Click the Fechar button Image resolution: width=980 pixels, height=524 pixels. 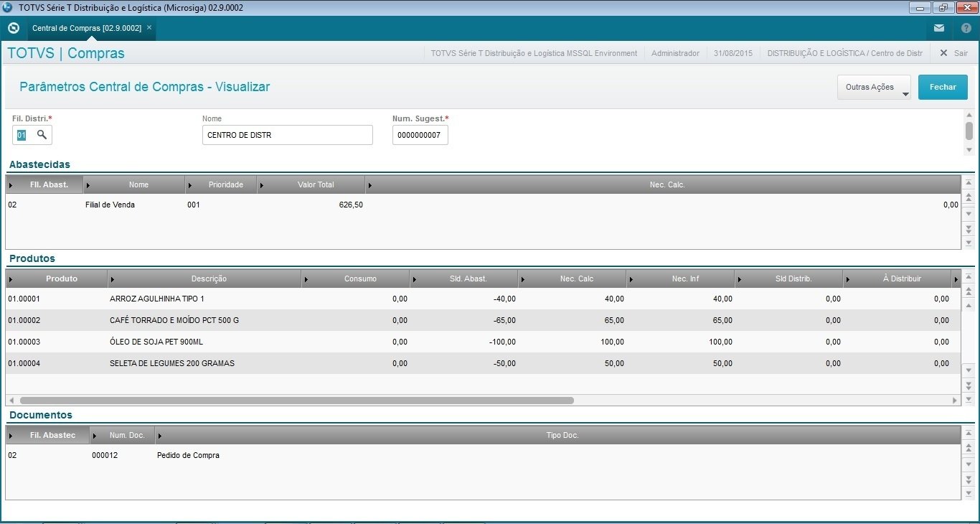point(943,87)
